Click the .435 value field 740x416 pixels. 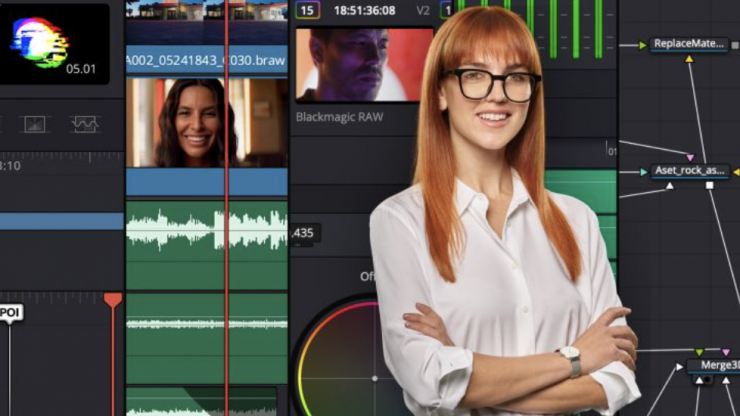305,233
